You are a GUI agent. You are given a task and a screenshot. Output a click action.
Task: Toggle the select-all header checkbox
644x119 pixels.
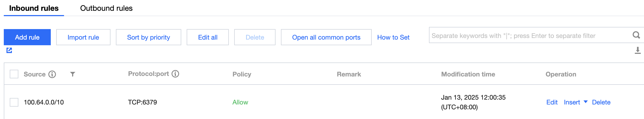coord(14,74)
